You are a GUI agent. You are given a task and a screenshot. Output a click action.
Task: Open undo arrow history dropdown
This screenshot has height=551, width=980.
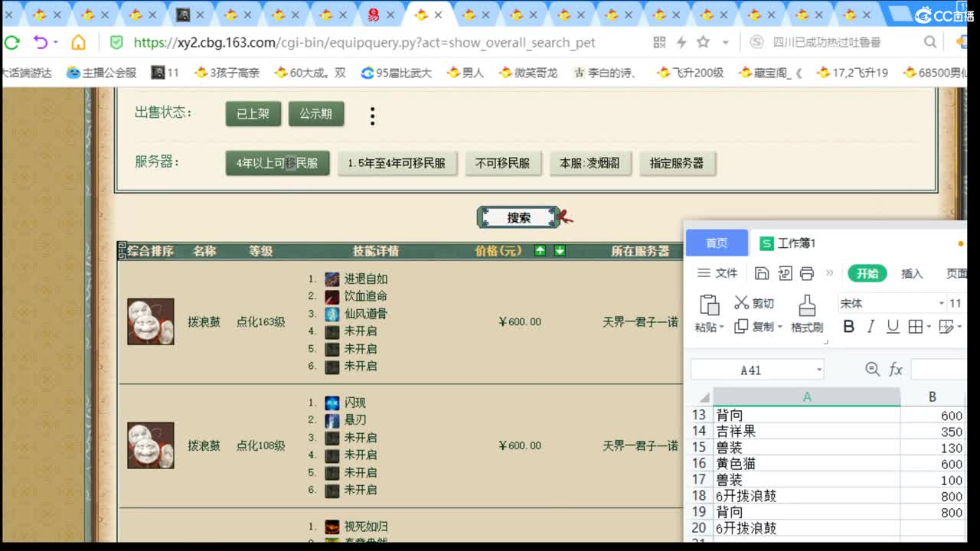point(55,43)
